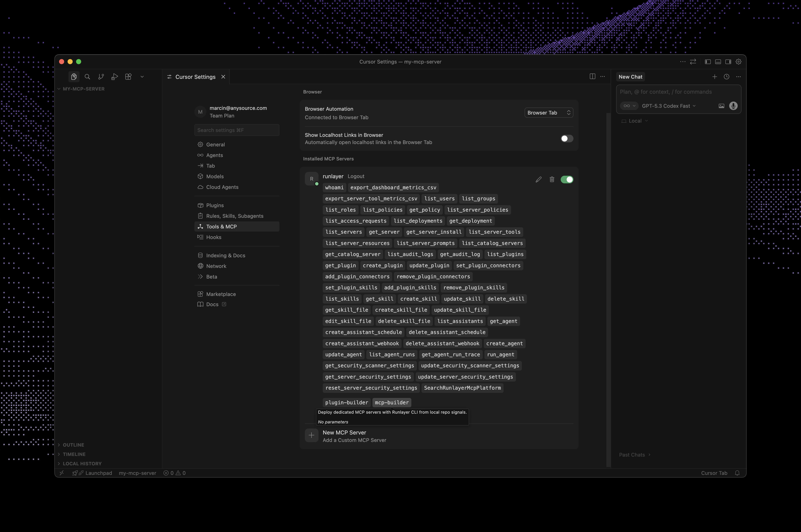Collapse the MY-MCP-SERVER folder tree
801x532 pixels.
coord(108,89)
